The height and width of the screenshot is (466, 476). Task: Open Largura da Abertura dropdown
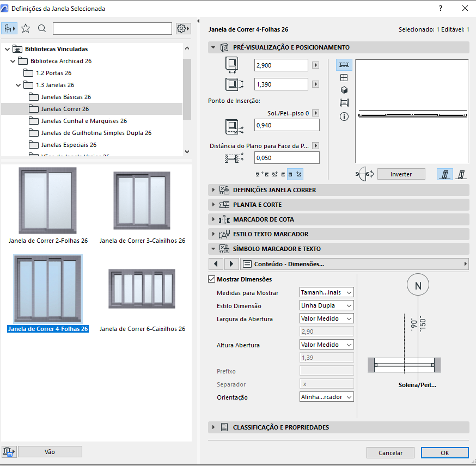point(326,318)
